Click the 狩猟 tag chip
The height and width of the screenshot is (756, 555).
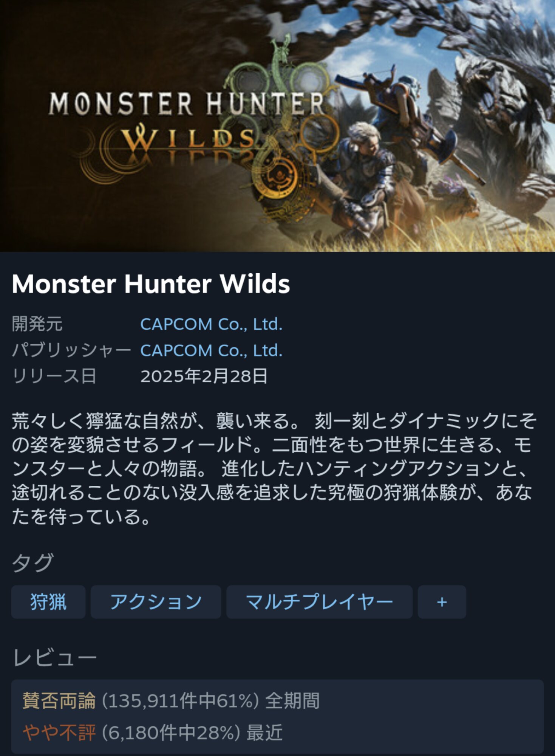click(48, 602)
